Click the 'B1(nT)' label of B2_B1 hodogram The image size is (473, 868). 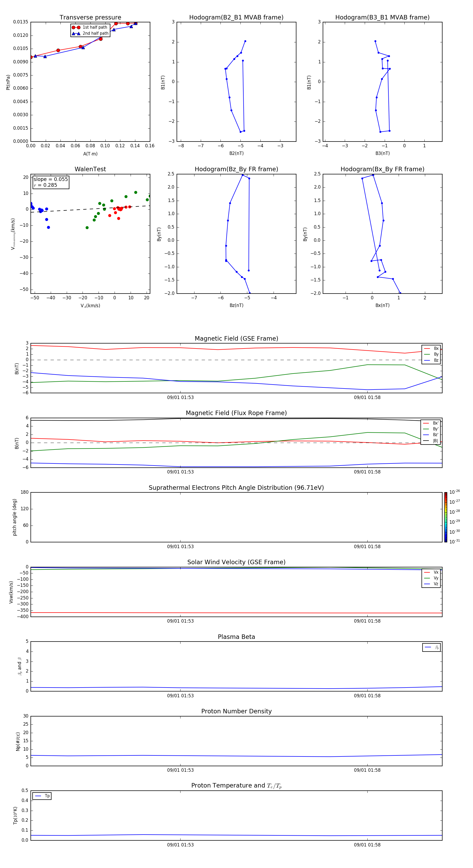click(163, 82)
